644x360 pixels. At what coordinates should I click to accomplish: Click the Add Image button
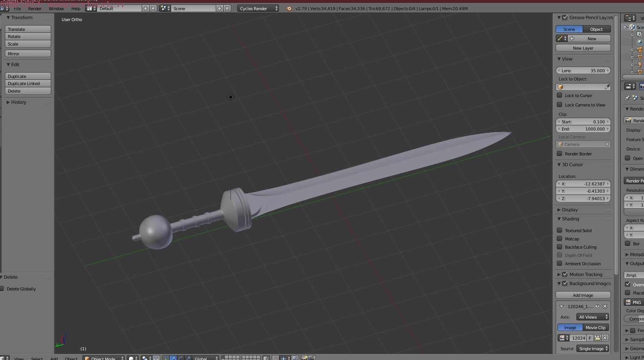coord(583,295)
